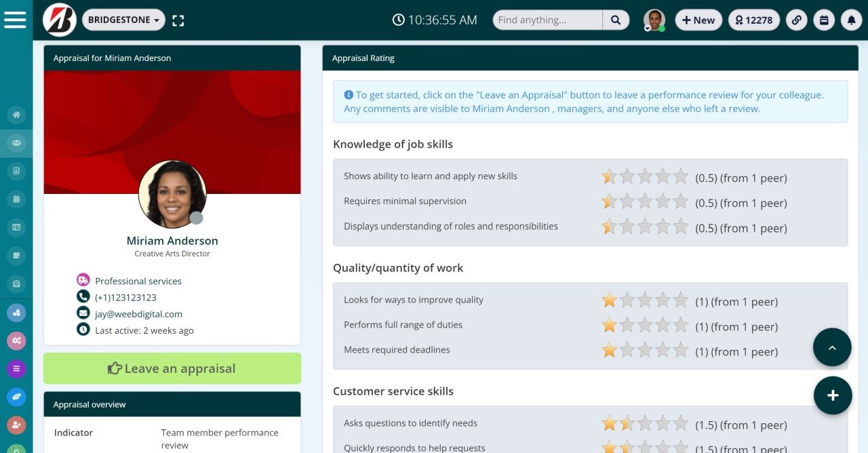Select the Team members sidebar icon
868x453 pixels.
[16, 142]
